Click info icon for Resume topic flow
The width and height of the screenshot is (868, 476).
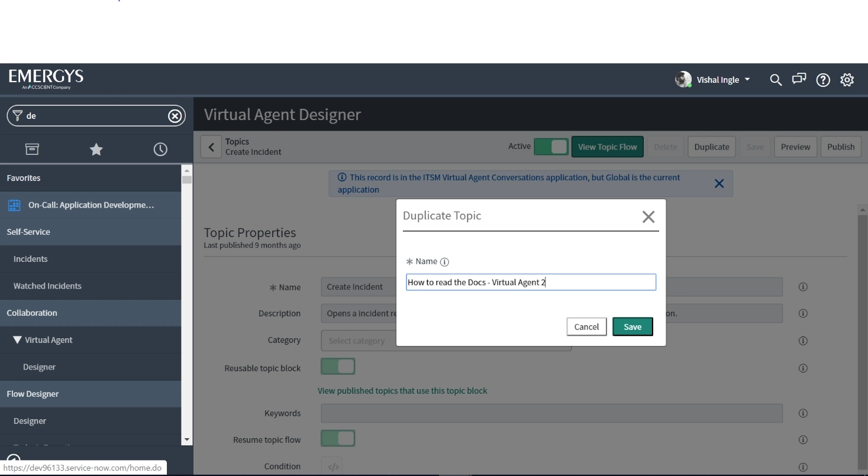803,440
